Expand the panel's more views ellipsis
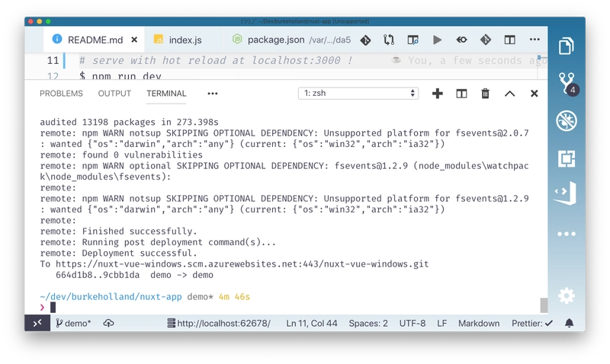The height and width of the screenshot is (364, 610). [213, 94]
